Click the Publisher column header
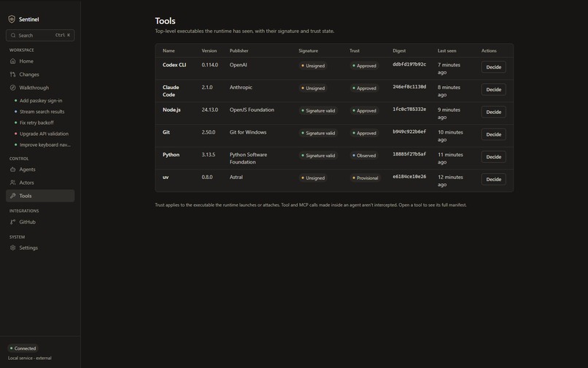 pyautogui.click(x=239, y=50)
